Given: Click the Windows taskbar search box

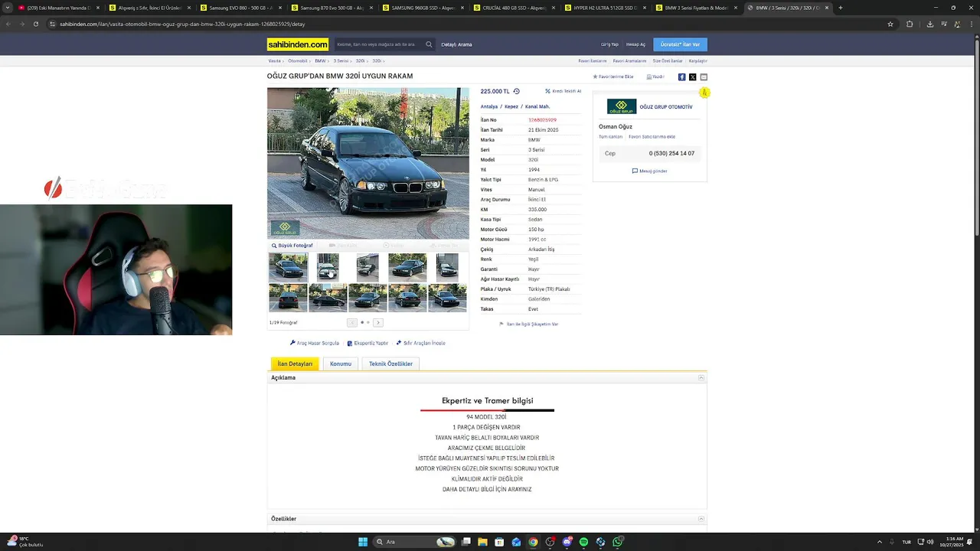Looking at the screenshot, I should pos(414,542).
